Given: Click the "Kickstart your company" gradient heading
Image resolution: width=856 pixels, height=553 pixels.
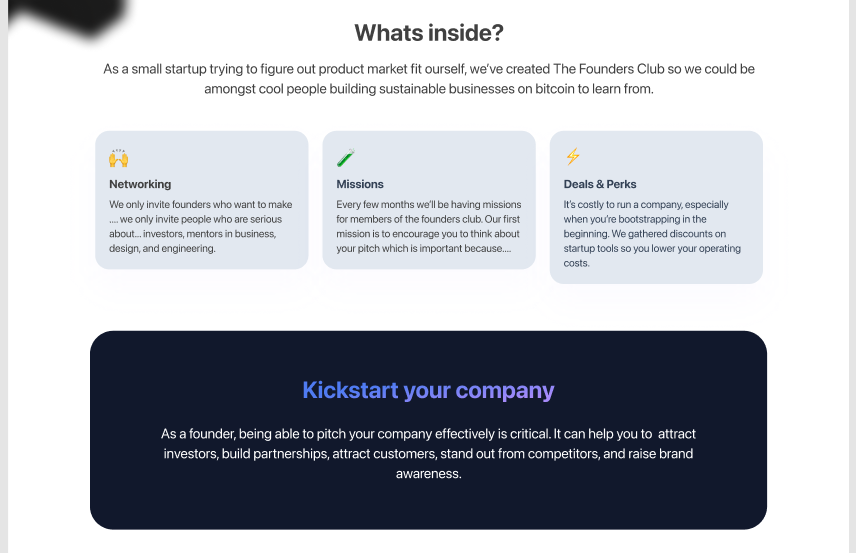Looking at the screenshot, I should click(429, 390).
